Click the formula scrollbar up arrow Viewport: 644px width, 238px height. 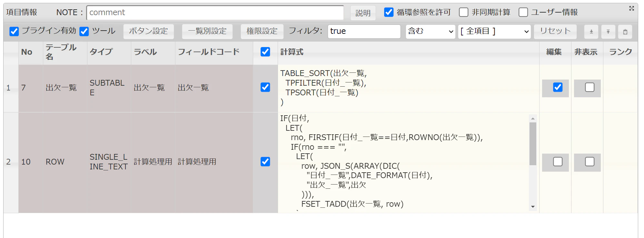tap(533, 119)
